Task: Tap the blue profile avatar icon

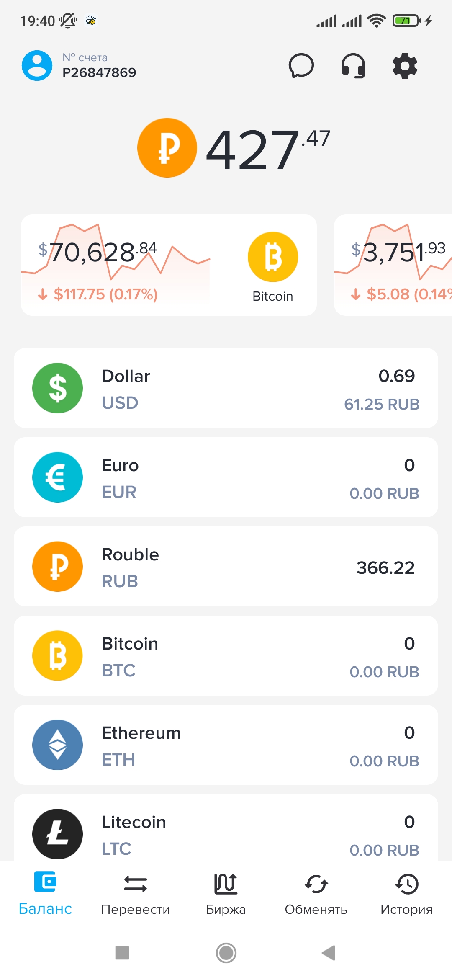Action: 37,66
